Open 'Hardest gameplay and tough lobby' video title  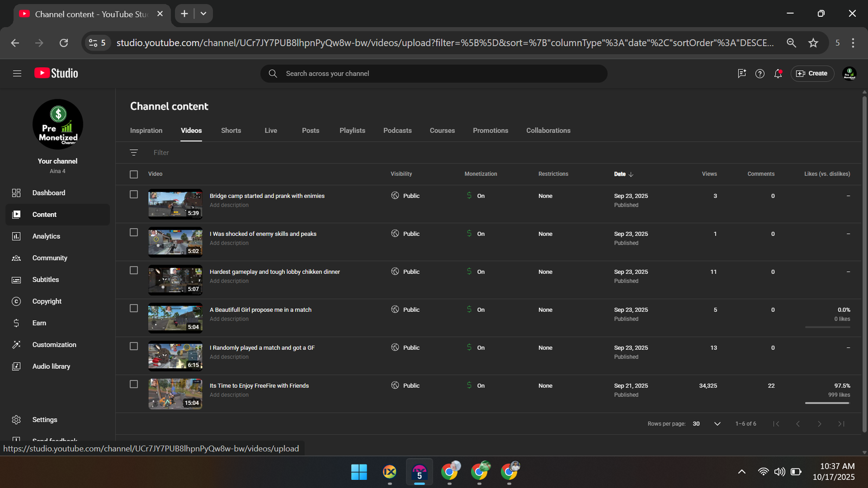275,272
